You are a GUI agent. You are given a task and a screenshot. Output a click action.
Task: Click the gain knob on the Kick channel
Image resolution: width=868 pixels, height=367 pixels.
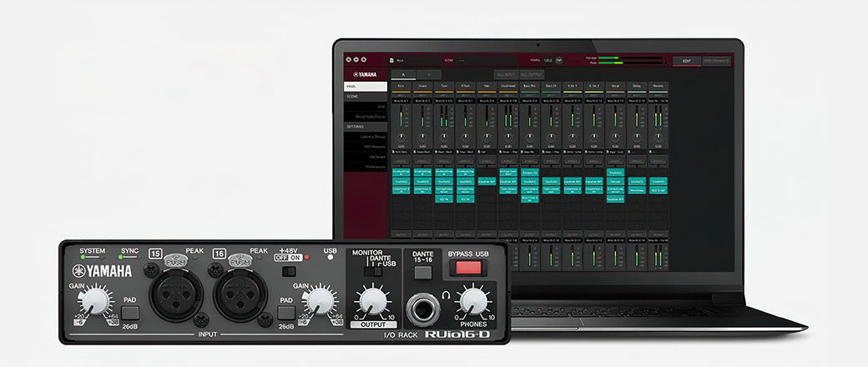click(x=401, y=138)
